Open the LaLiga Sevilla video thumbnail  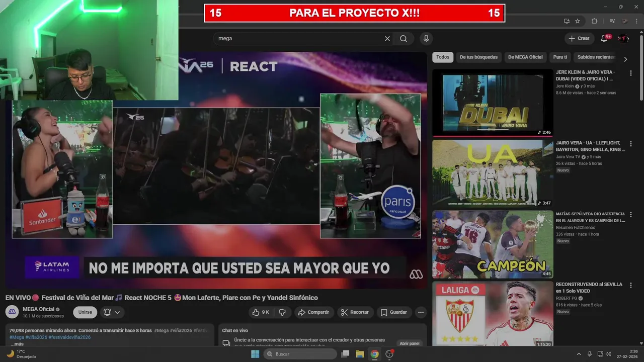tap(493, 314)
